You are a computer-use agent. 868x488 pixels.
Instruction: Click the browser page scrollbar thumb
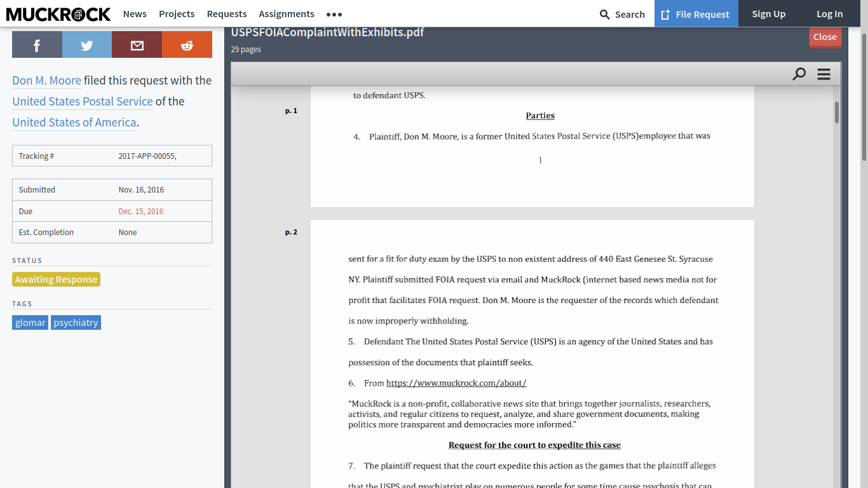click(x=864, y=97)
